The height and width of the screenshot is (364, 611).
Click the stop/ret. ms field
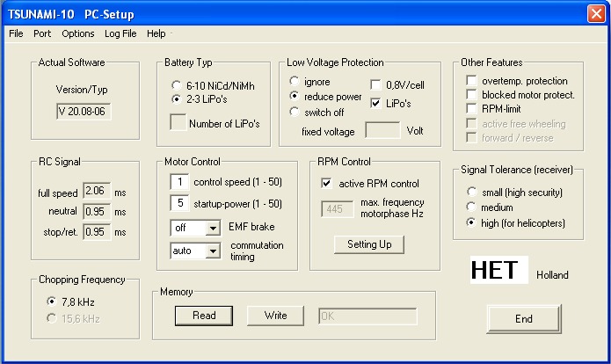[x=97, y=232]
